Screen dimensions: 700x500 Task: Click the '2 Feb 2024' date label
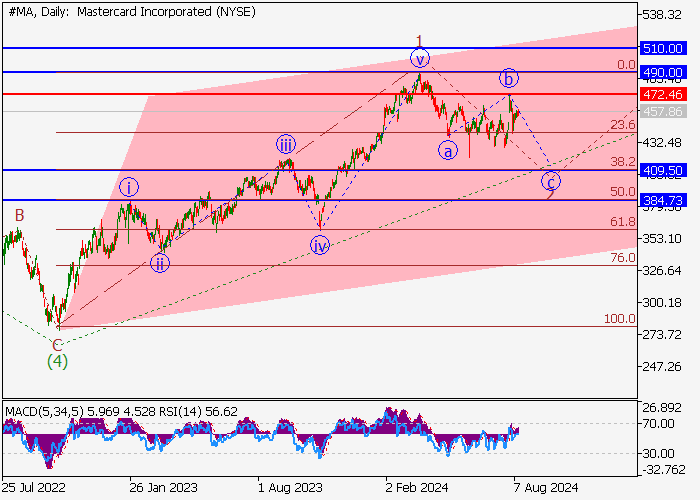(x=417, y=487)
